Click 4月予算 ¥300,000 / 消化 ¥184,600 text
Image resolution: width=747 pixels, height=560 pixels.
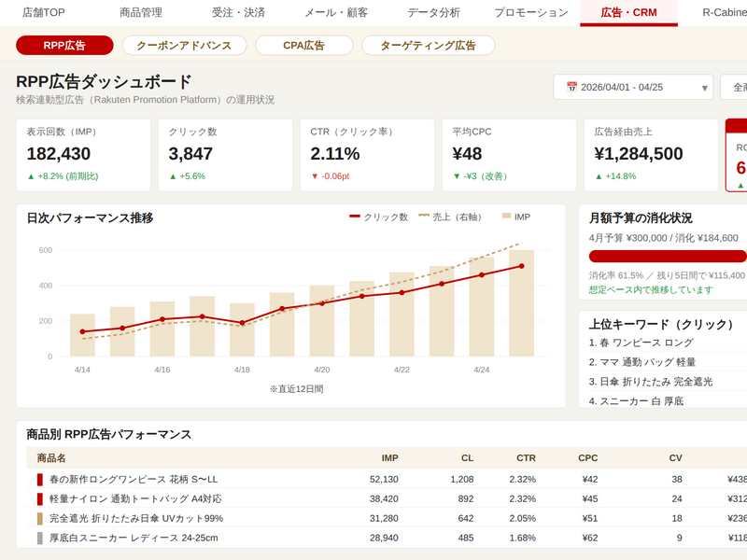664,238
